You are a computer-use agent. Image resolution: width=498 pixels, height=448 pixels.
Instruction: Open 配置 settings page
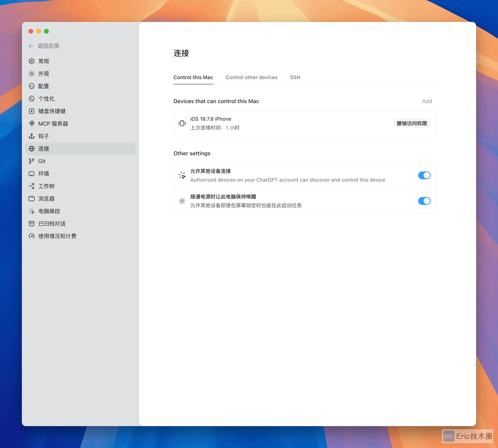[80, 86]
